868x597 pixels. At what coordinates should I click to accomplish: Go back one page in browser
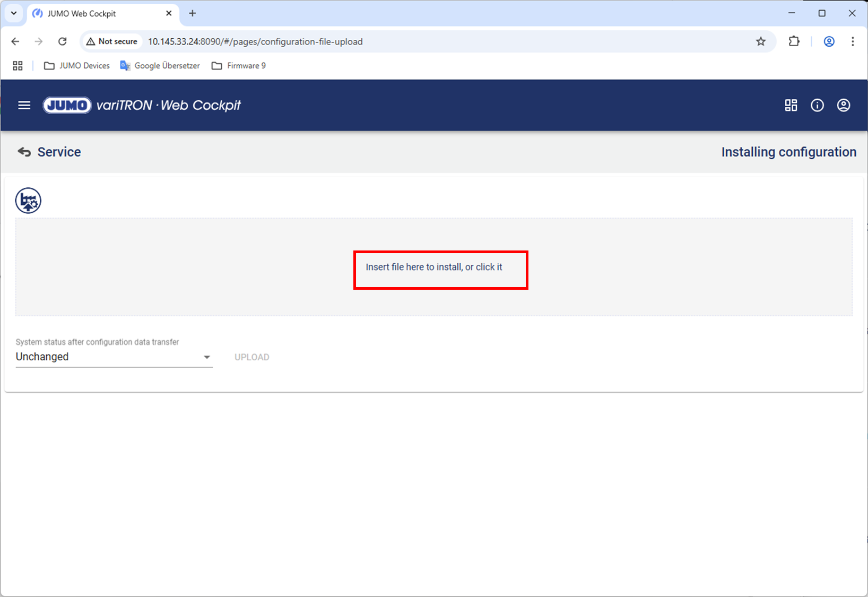tap(15, 41)
